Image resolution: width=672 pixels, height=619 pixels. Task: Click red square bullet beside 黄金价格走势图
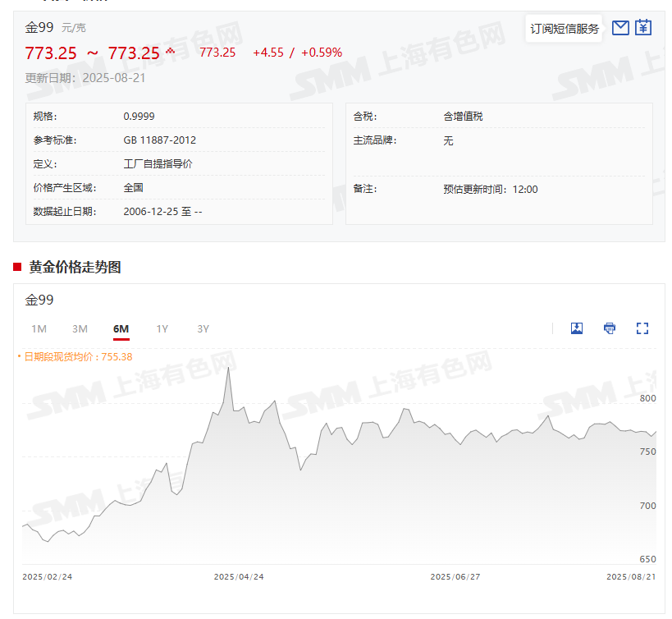point(17,267)
